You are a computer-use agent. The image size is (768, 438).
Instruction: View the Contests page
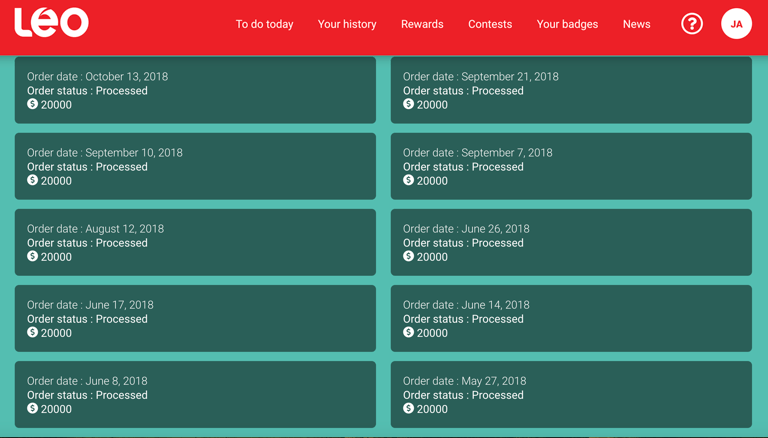point(490,24)
